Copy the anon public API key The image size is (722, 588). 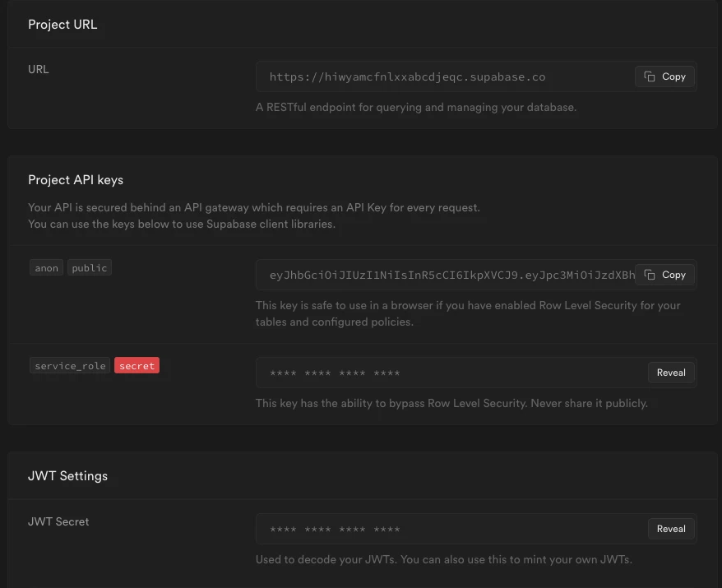pyautogui.click(x=664, y=275)
